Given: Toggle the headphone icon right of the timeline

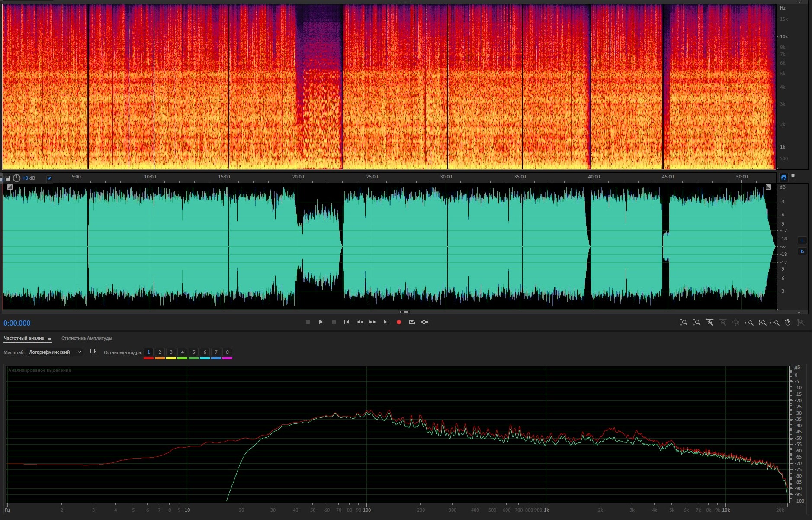Looking at the screenshot, I should [784, 178].
